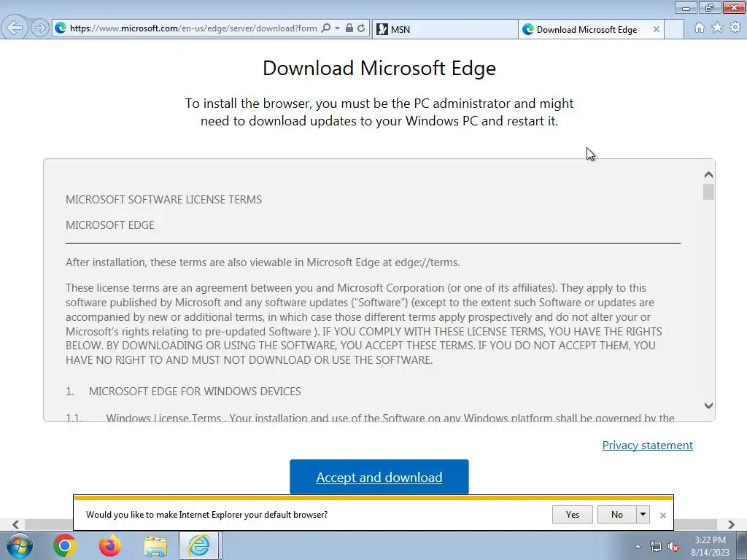Refresh the page with the reload icon
Viewport: 747px width, 560px height.
coord(362,28)
